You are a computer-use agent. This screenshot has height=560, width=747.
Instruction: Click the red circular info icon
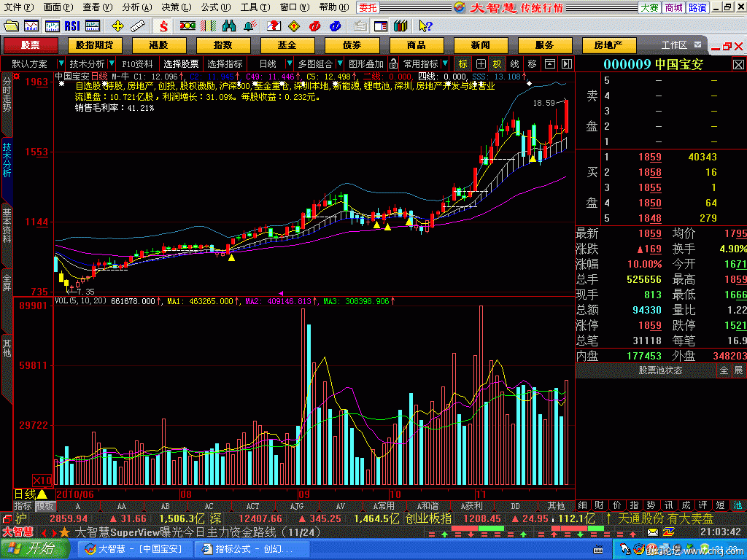(315, 26)
